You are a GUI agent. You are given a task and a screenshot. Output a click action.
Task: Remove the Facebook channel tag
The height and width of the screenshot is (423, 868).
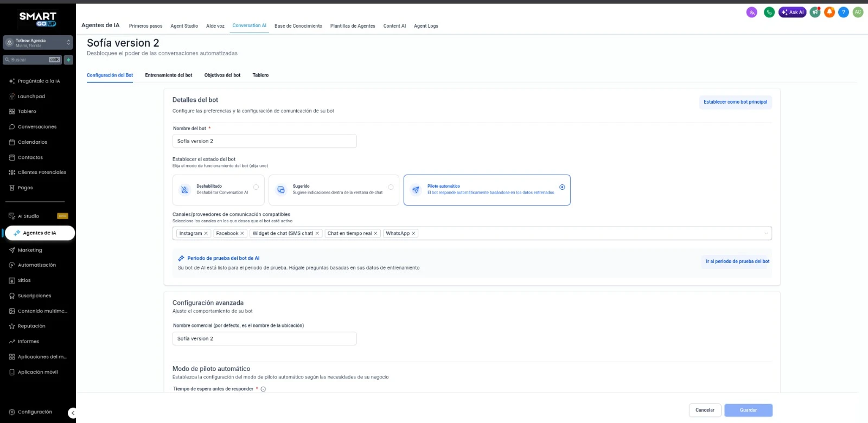(242, 233)
